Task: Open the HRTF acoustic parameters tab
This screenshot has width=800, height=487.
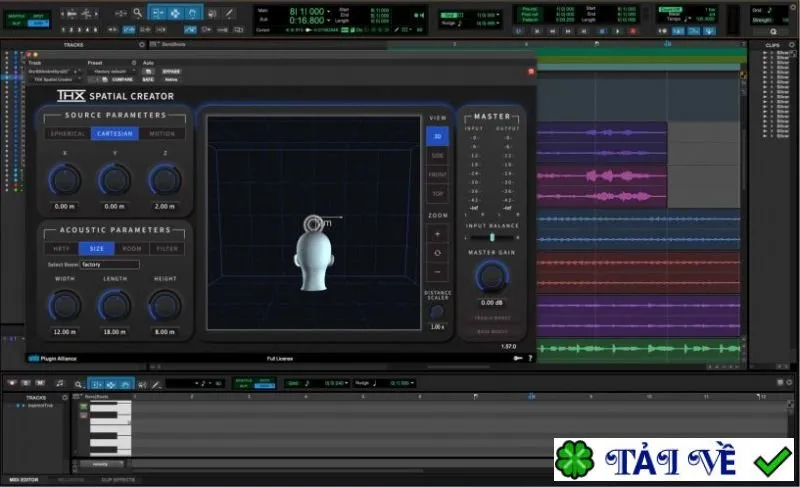Action: pyautogui.click(x=61, y=249)
